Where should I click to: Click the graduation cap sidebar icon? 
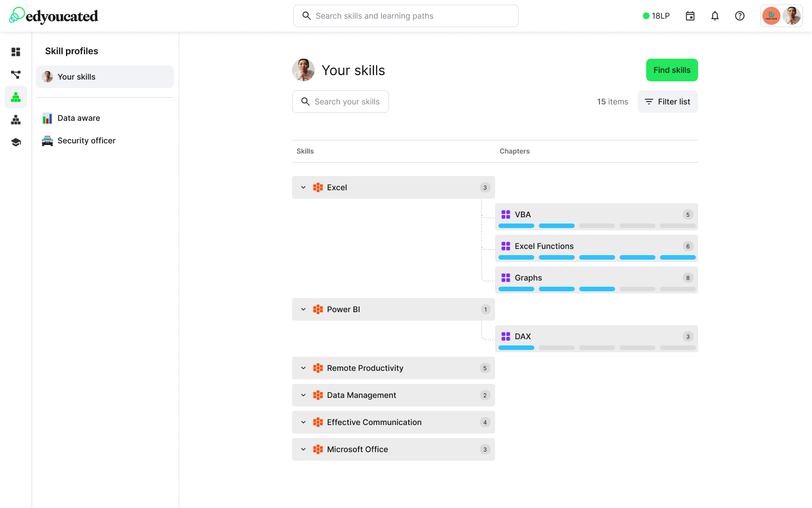16,142
